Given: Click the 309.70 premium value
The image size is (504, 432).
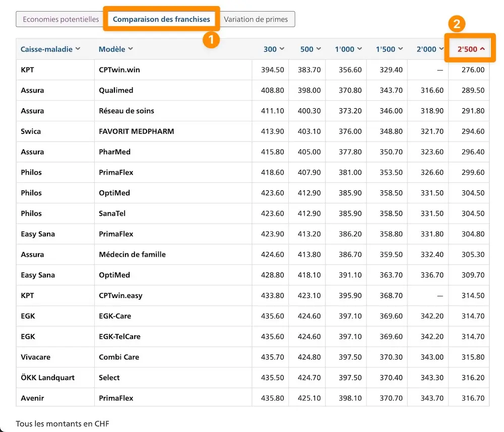Looking at the screenshot, I should [x=473, y=275].
